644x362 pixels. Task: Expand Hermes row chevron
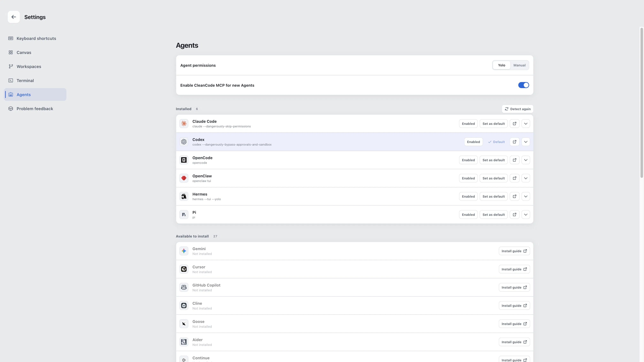[x=526, y=196]
